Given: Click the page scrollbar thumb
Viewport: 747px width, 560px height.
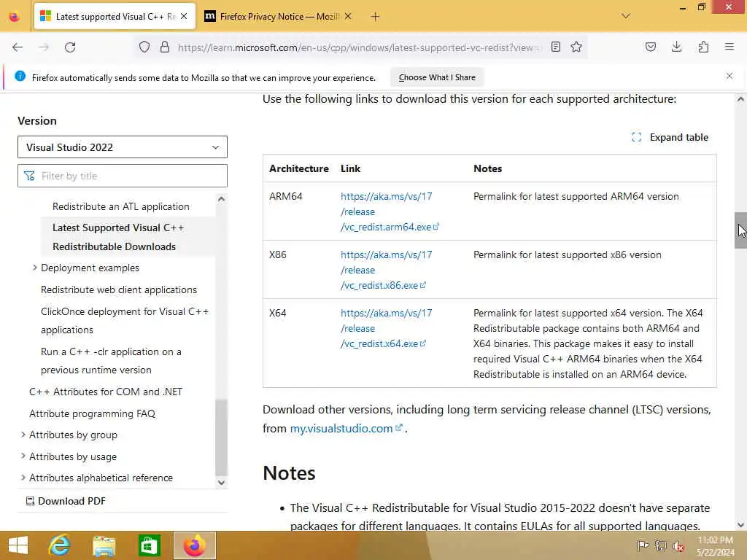Looking at the screenshot, I should tap(740, 230).
